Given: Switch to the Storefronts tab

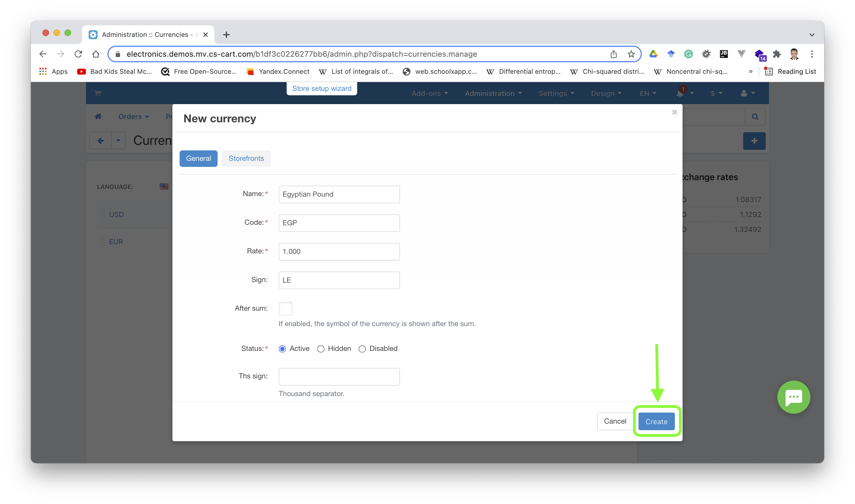Looking at the screenshot, I should [x=247, y=158].
